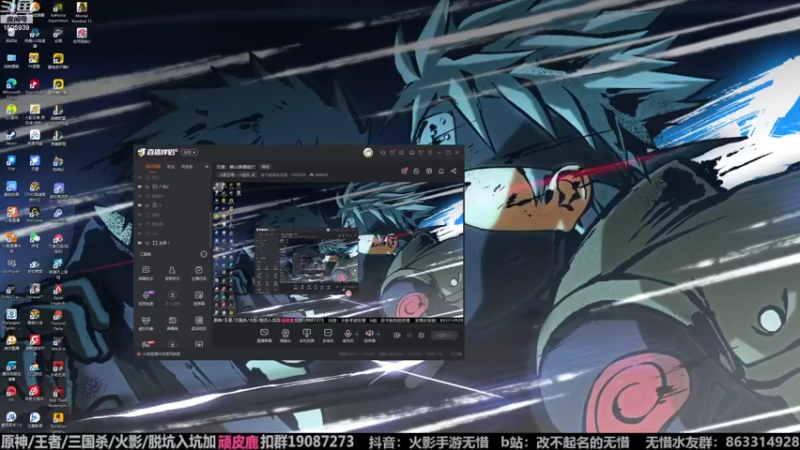The height and width of the screenshot is (450, 800).
Task: Click the share icon above the preview
Action: click(454, 171)
